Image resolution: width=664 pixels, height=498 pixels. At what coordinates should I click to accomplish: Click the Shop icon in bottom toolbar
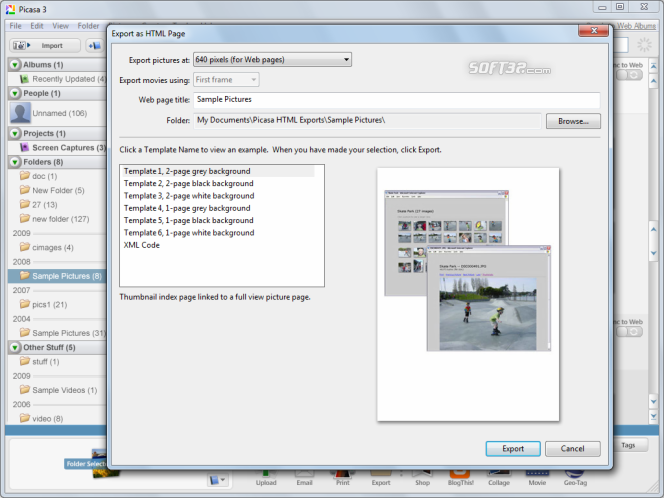(422, 478)
